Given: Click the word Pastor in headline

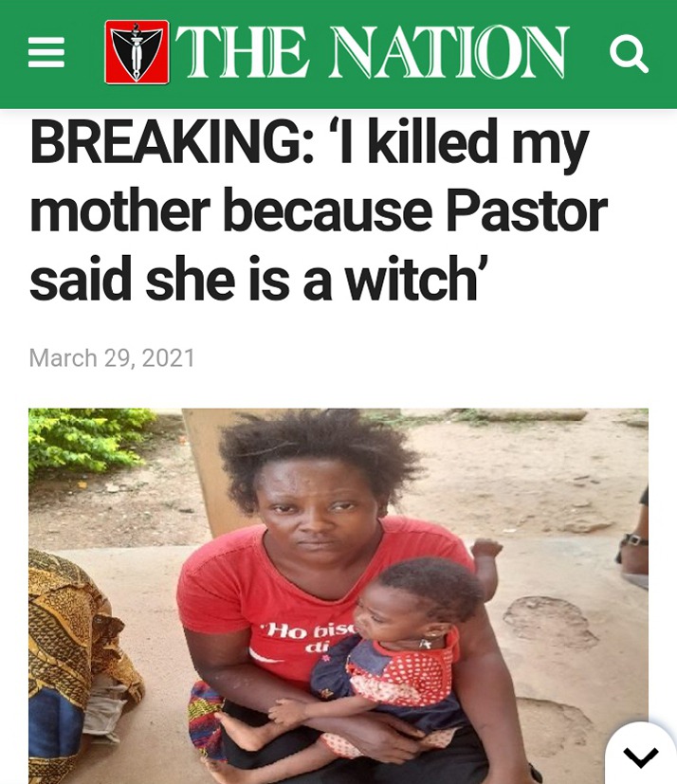Looking at the screenshot, I should point(526,210).
